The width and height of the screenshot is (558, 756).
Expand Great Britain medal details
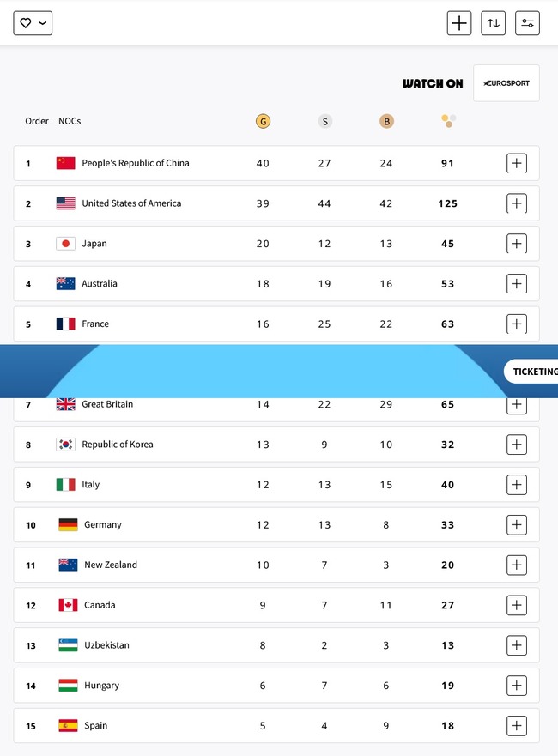coord(516,404)
